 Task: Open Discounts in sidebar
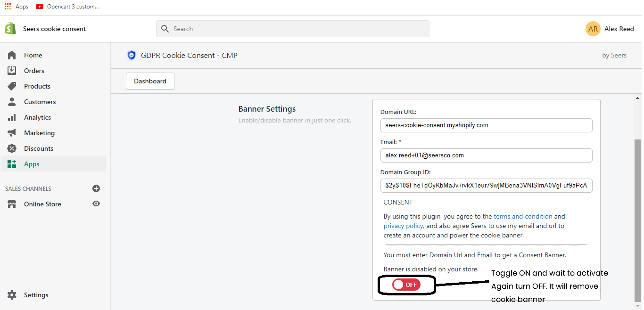(39, 148)
